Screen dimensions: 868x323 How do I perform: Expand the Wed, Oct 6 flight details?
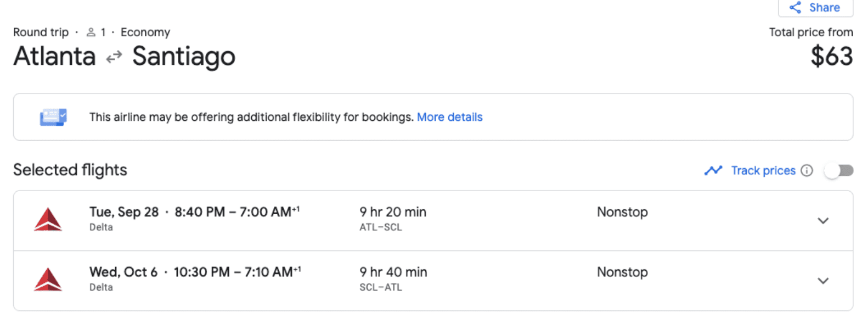coord(823,281)
